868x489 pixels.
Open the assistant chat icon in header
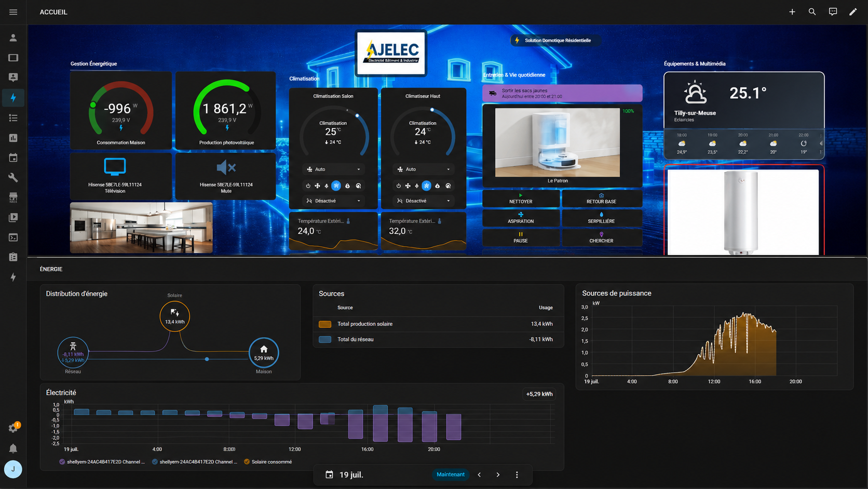coord(833,12)
